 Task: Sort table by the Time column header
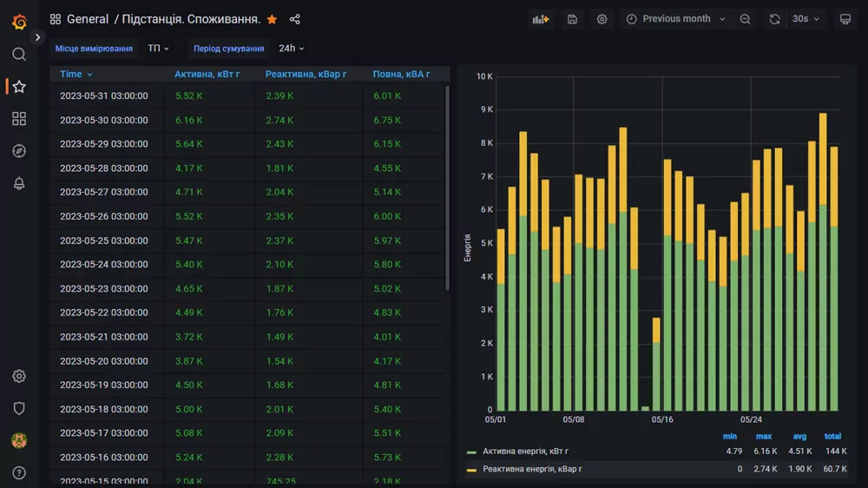[x=76, y=74]
